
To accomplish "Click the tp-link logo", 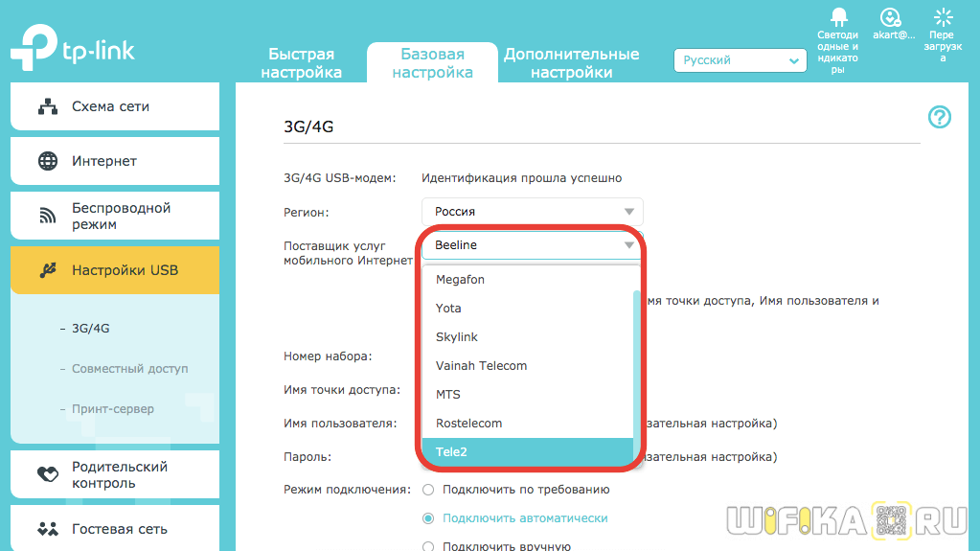I will (x=73, y=48).
